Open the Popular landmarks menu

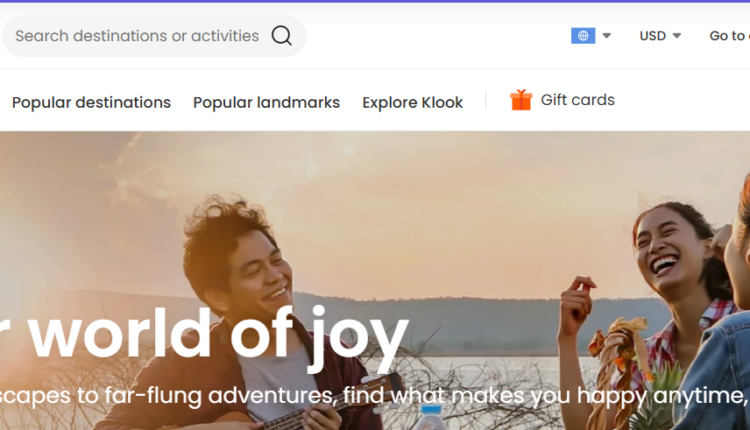click(x=266, y=102)
